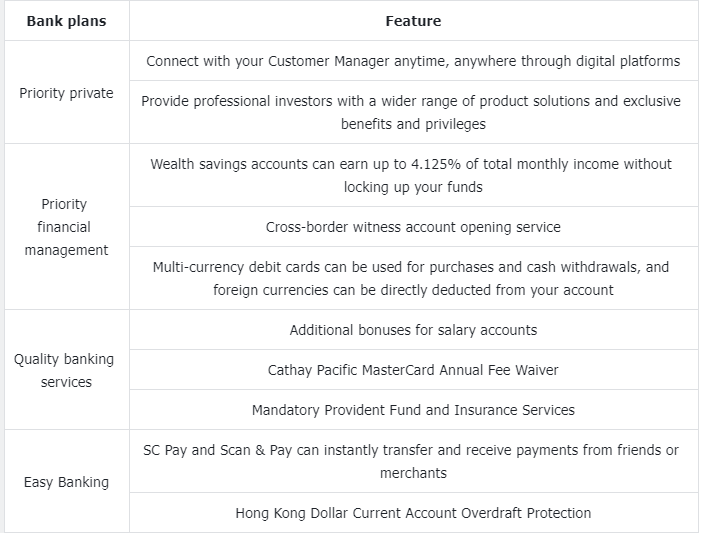The width and height of the screenshot is (703, 533).
Task: Click the Current Account Overdraft Protection row
Action: coord(413,513)
